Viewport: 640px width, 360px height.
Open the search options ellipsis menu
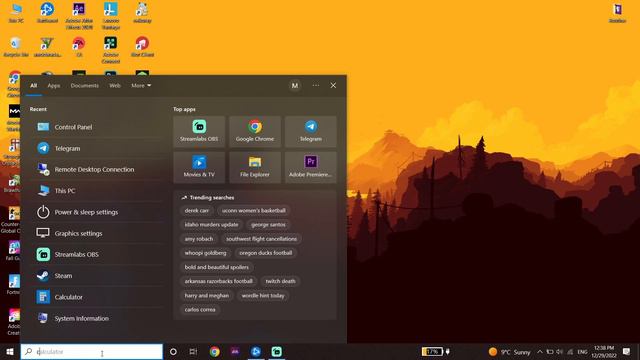[x=316, y=85]
